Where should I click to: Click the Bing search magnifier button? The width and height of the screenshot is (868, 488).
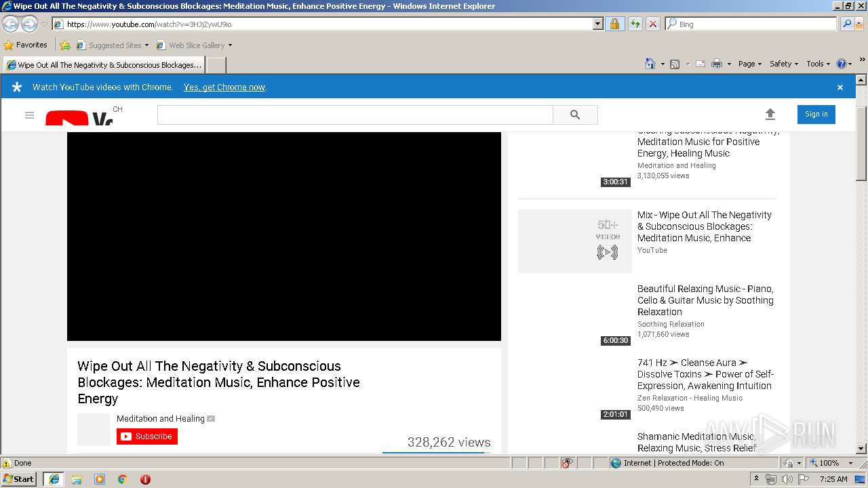click(846, 24)
